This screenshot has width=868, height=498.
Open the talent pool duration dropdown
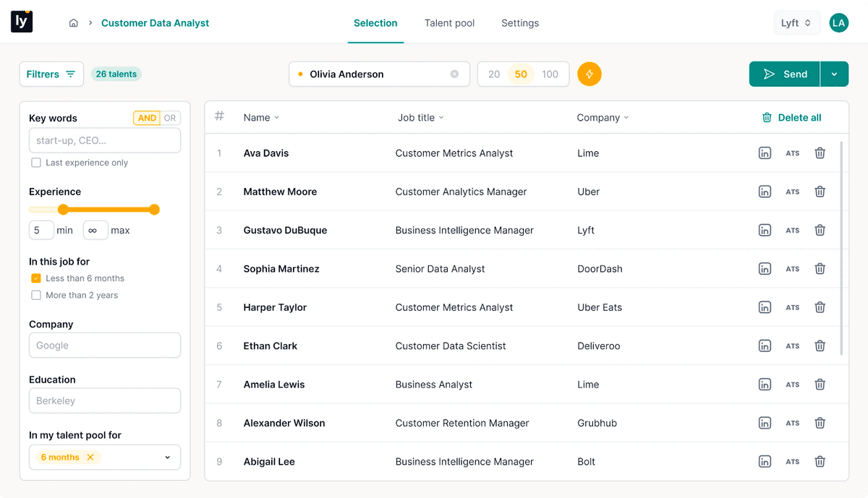coord(168,457)
